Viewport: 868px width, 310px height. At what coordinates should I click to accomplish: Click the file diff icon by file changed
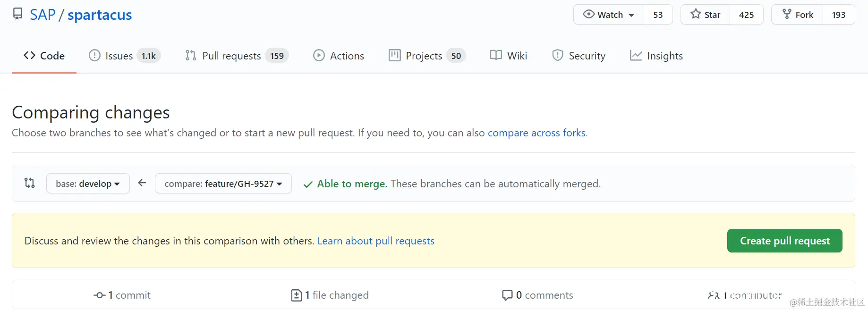296,295
